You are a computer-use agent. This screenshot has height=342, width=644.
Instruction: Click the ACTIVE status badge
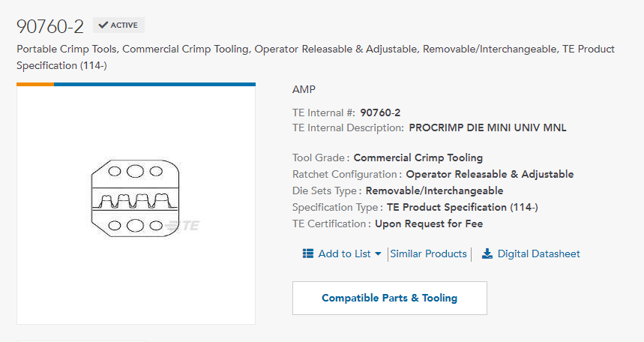tap(118, 25)
